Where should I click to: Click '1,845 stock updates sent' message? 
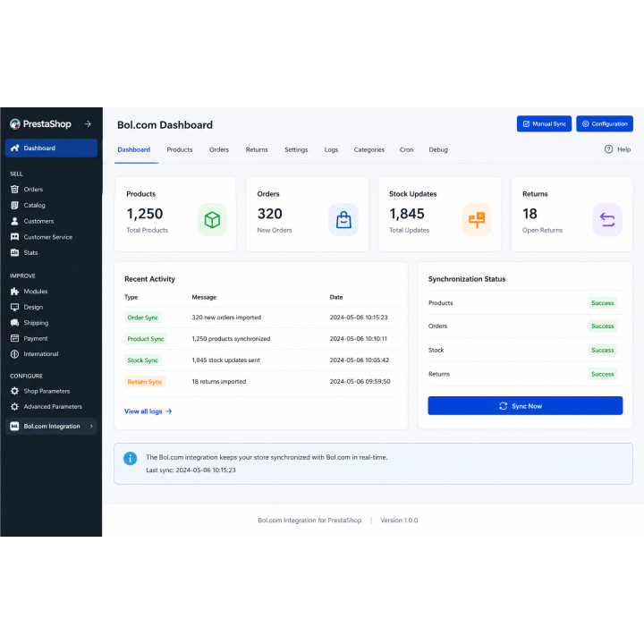[x=226, y=360]
